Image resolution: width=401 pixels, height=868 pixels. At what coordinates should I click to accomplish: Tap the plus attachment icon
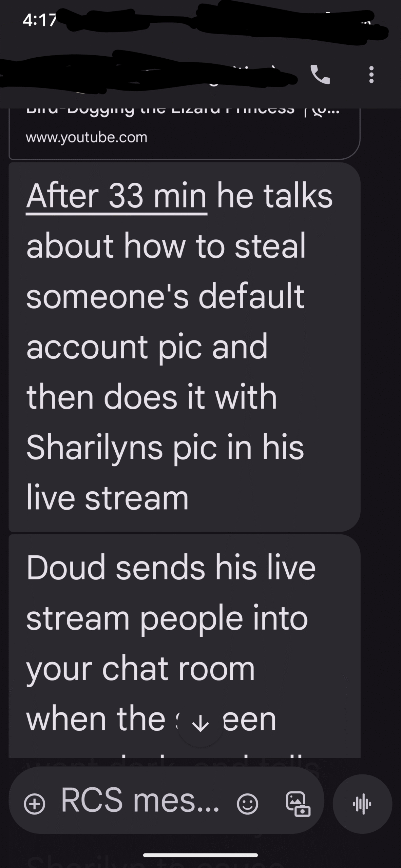pos(35,805)
